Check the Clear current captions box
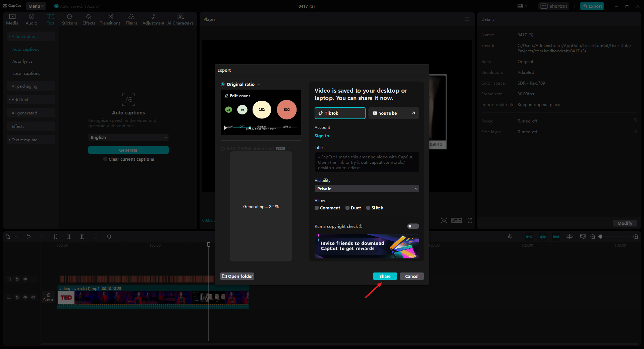Image resolution: width=644 pixels, height=349 pixels. pyautogui.click(x=105, y=159)
